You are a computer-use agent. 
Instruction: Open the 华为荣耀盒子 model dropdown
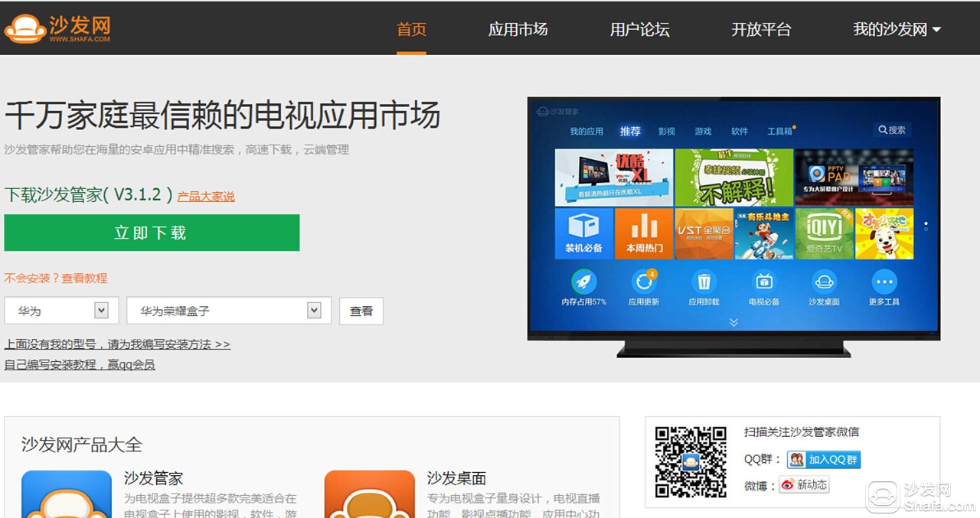(x=229, y=311)
